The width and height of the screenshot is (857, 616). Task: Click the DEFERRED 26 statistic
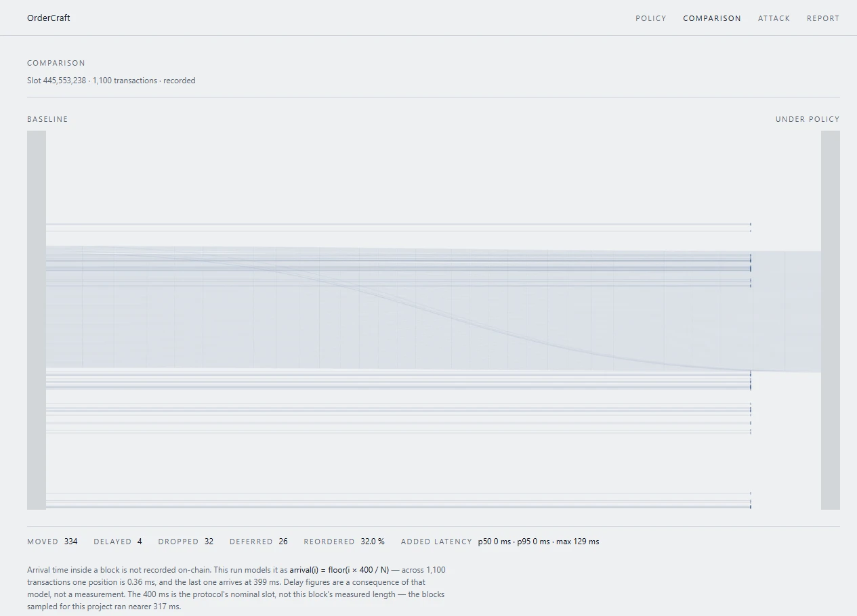[259, 542]
